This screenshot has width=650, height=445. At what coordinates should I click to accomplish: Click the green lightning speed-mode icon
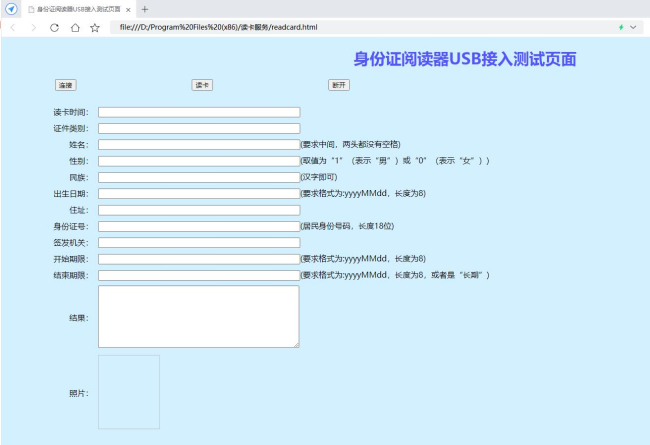coord(620,27)
